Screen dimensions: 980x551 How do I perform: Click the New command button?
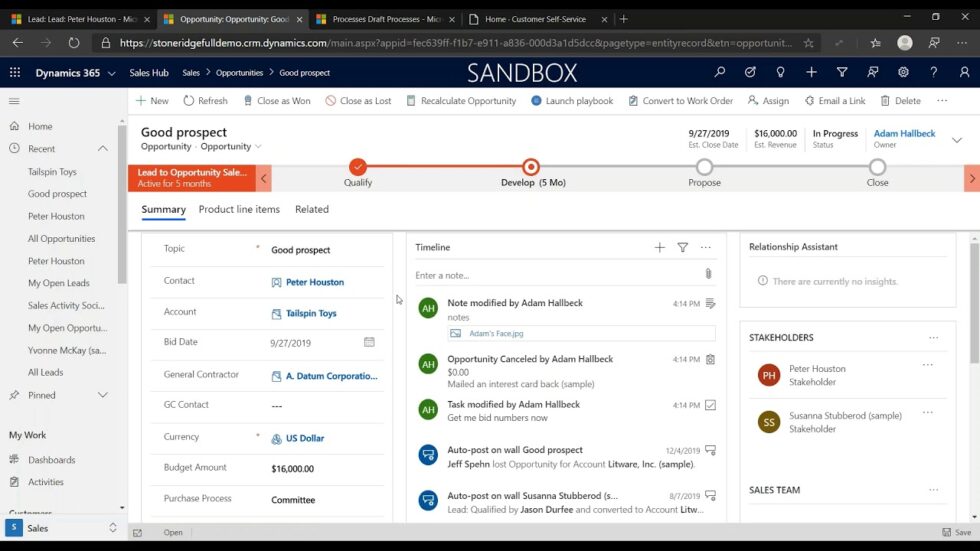152,101
